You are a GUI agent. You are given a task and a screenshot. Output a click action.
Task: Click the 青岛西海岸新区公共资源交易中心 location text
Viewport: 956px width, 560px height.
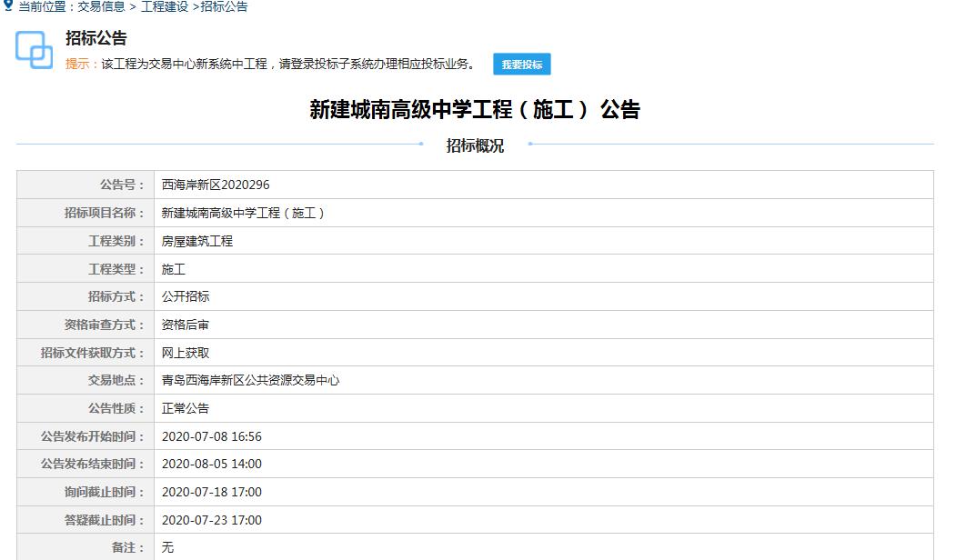(x=250, y=380)
